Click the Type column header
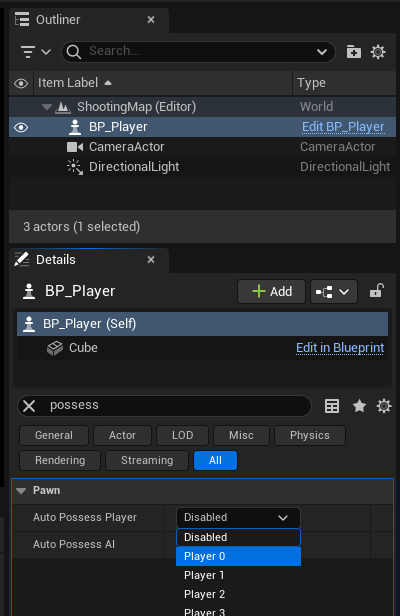 point(344,83)
